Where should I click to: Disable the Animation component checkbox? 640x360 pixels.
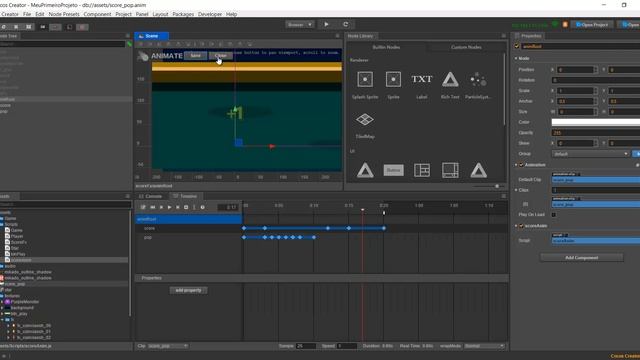pyautogui.click(x=521, y=165)
